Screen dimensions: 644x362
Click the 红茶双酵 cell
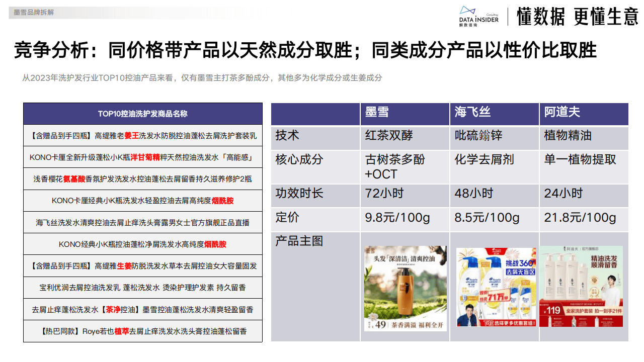(405, 138)
